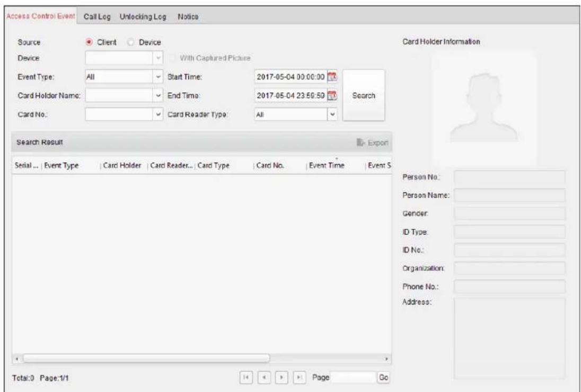Sort by the Serial column header

pyautogui.click(x=27, y=166)
